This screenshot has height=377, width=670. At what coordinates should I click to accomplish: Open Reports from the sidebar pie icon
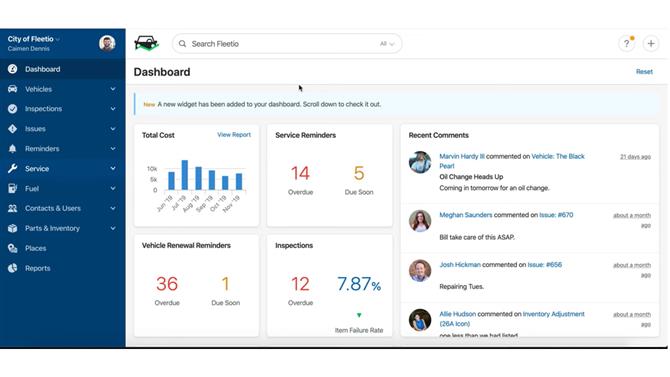(x=12, y=268)
